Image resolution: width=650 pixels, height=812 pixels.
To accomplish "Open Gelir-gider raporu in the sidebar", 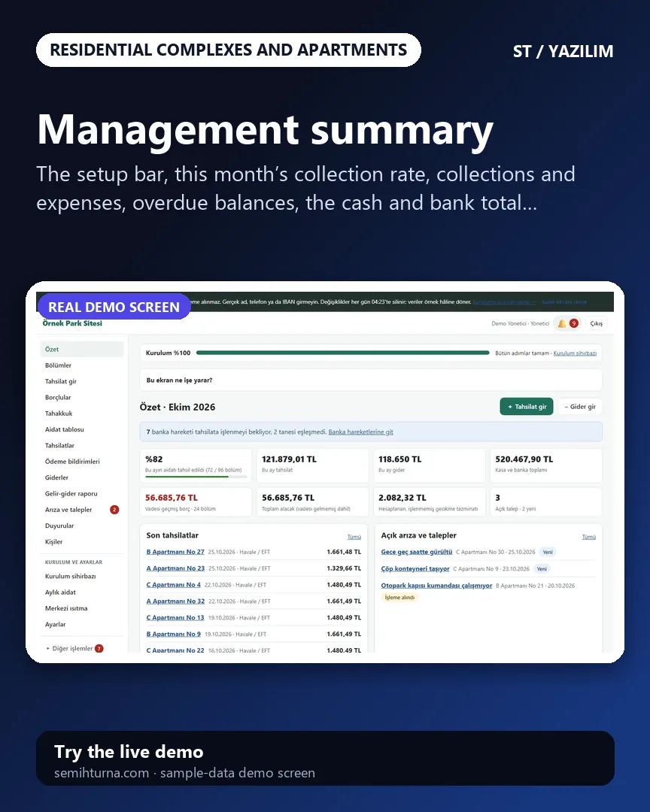I will tap(82, 493).
